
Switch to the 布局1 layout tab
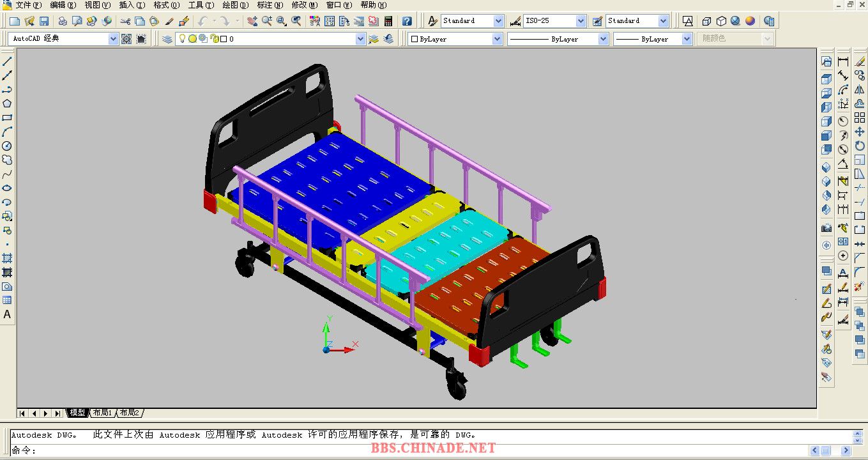102,413
